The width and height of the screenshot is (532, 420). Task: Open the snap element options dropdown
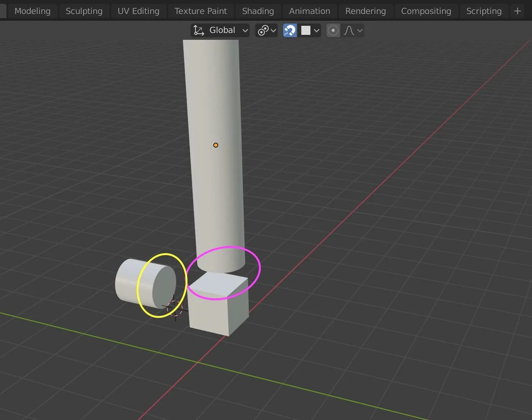click(x=310, y=30)
